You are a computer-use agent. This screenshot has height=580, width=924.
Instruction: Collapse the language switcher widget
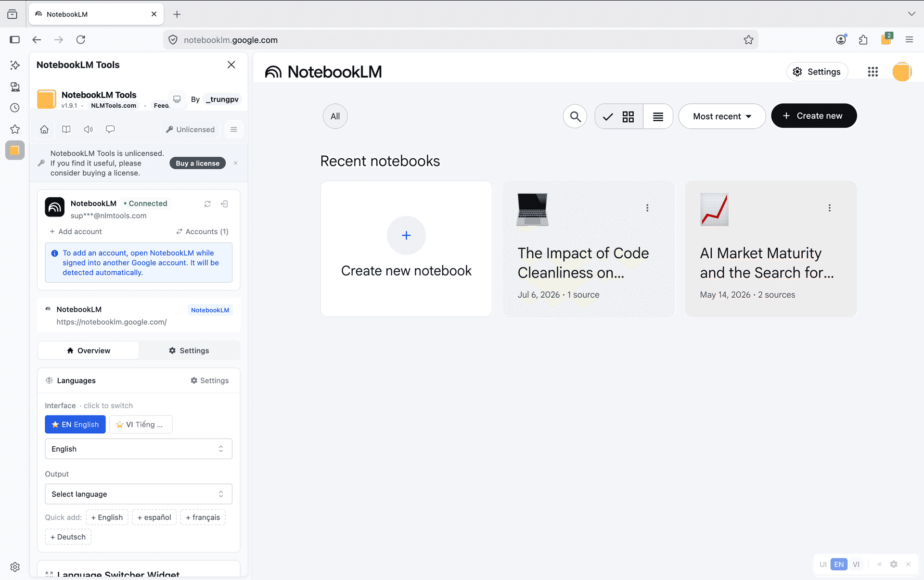879,564
